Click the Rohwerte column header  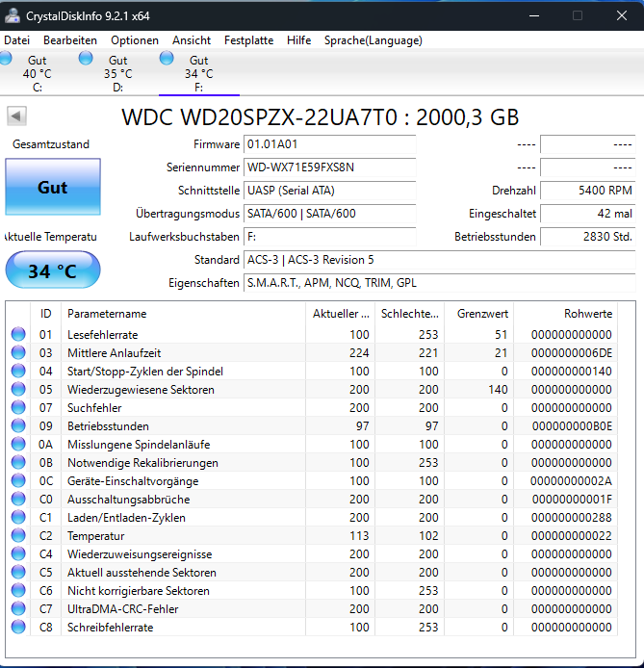point(566,314)
